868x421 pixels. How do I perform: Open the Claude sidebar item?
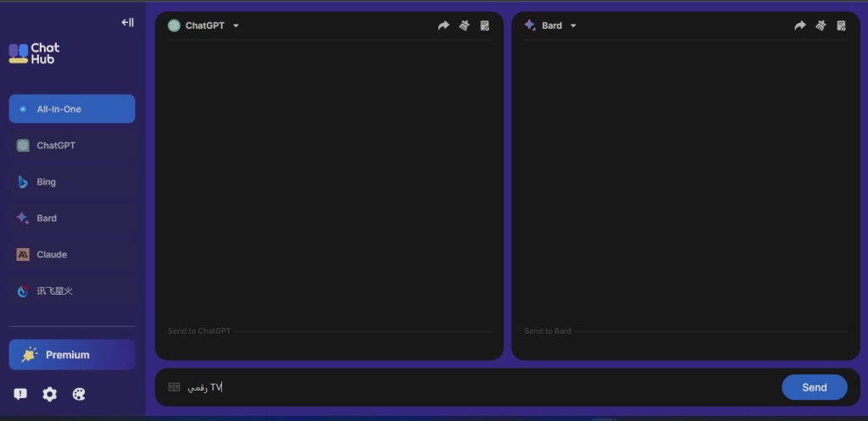pos(72,254)
